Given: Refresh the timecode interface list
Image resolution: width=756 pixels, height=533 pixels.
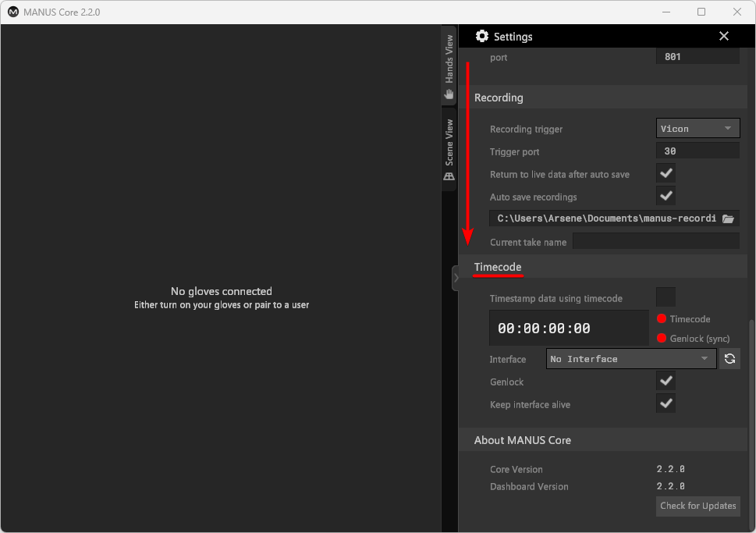Looking at the screenshot, I should click(x=730, y=358).
